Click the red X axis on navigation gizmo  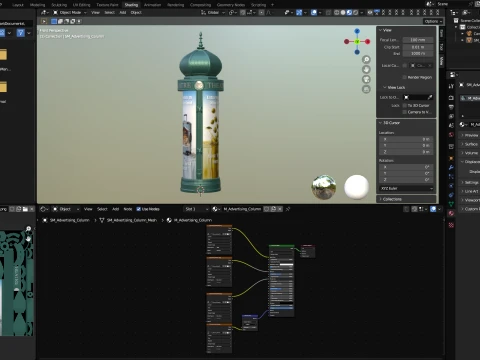pos(367,41)
